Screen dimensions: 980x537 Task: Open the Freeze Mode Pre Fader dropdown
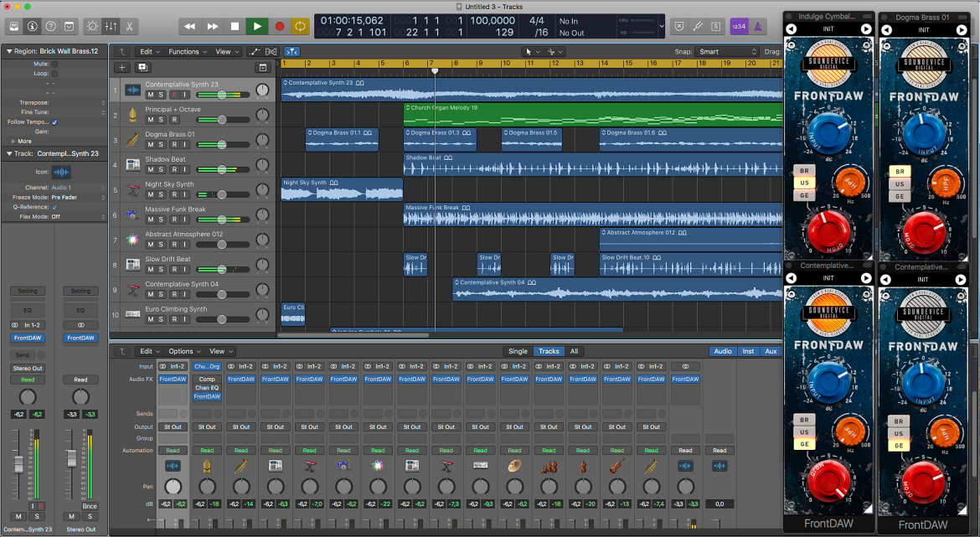click(78, 197)
